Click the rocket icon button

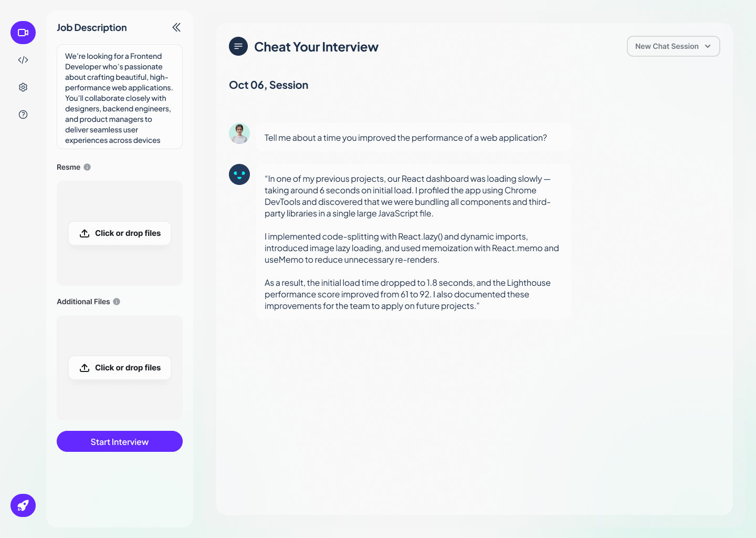[x=23, y=505]
